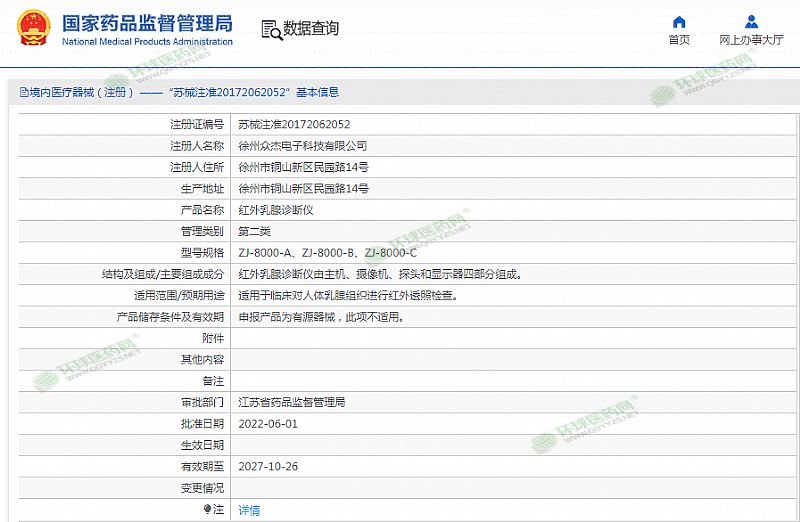Click the document icon before 境内医疗器械
The height and width of the screenshot is (522, 800).
coord(22,92)
